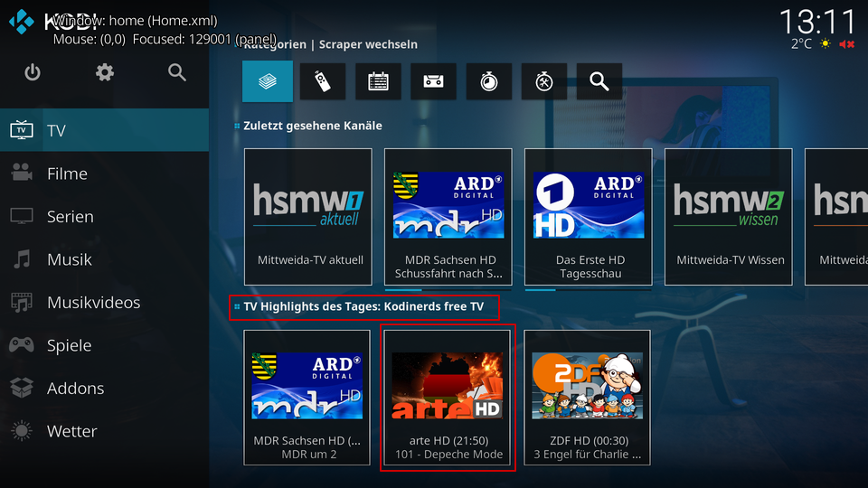Click the Addons open box icon

pyautogui.click(x=22, y=388)
